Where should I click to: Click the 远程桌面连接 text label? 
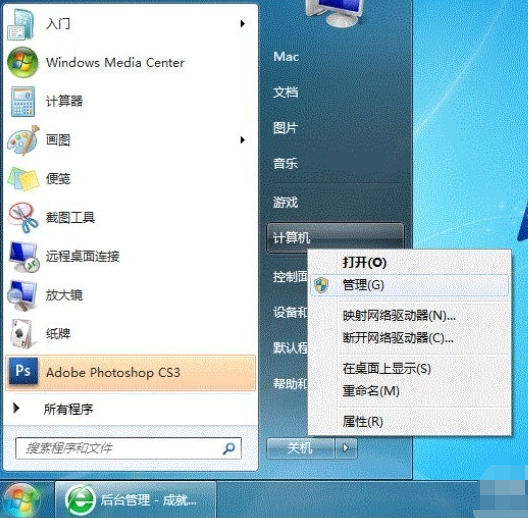point(83,256)
